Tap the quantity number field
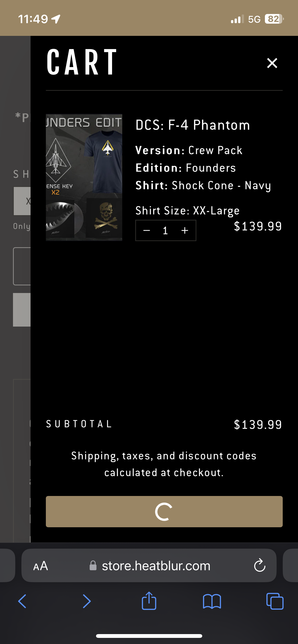The image size is (298, 644). [166, 230]
